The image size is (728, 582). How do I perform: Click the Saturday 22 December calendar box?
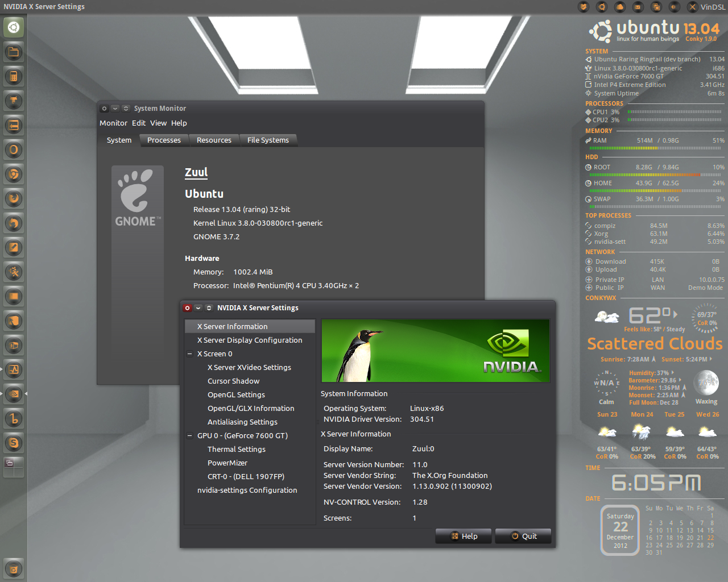coord(620,530)
